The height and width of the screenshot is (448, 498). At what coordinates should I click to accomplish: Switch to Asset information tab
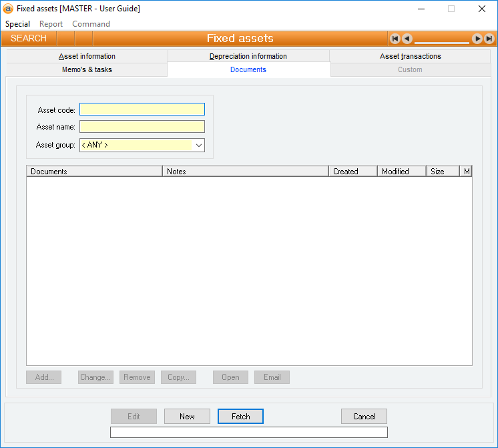click(87, 57)
